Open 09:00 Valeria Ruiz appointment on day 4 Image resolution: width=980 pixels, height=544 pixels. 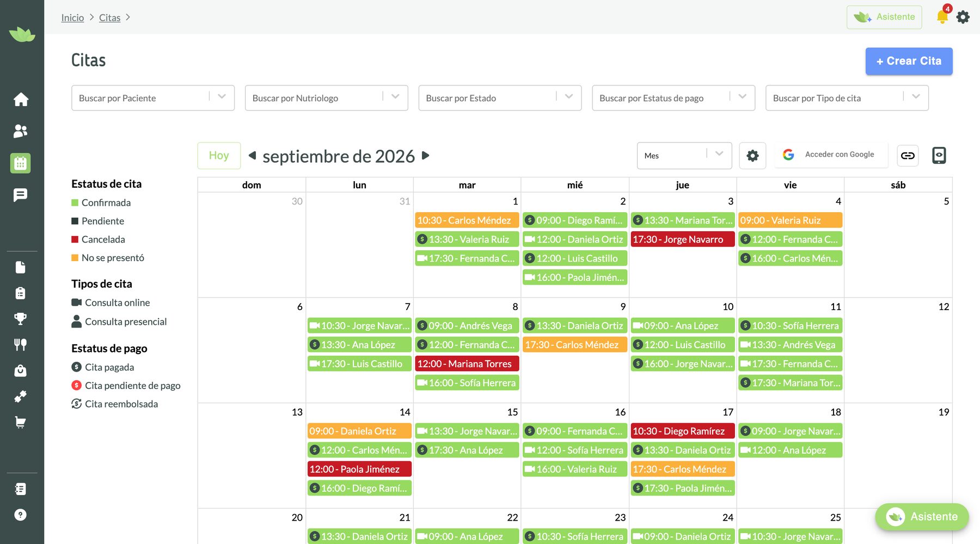pos(790,220)
